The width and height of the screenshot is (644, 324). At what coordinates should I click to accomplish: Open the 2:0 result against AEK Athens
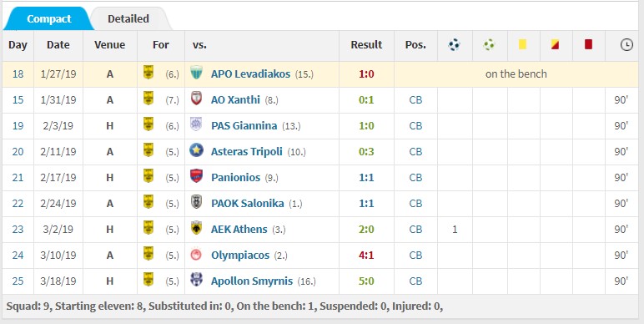pyautogui.click(x=366, y=229)
